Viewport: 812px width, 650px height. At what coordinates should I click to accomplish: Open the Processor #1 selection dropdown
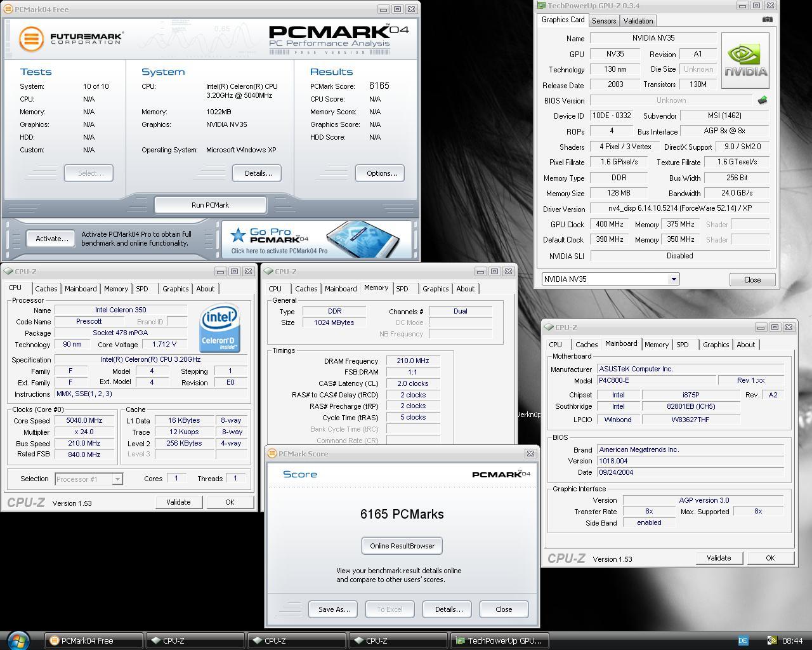117,479
